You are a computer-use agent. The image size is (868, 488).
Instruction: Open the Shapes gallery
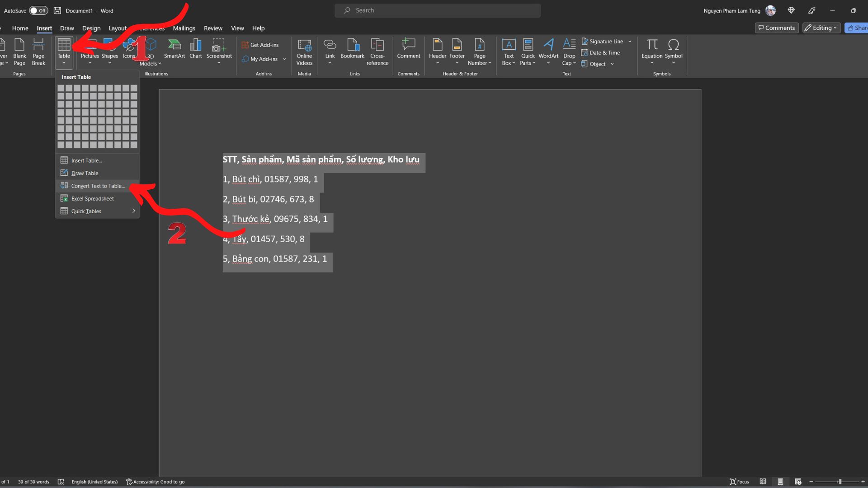(x=109, y=52)
